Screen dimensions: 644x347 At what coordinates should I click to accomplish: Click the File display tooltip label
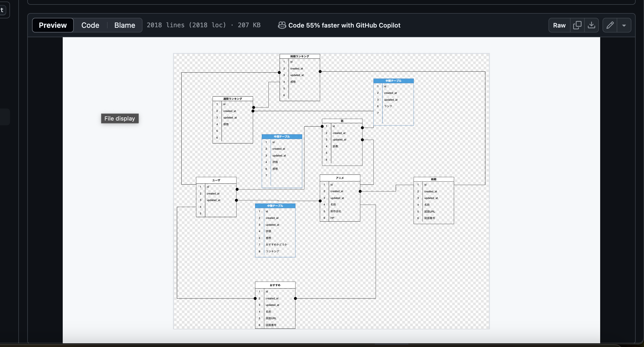tap(120, 118)
